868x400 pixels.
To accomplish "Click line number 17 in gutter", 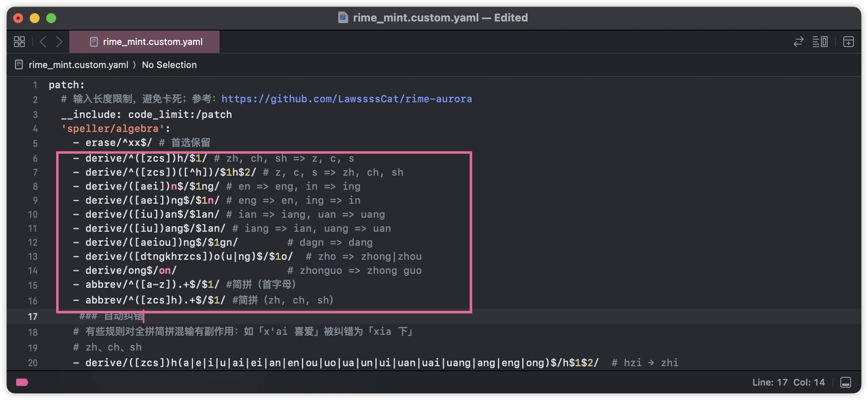I will tap(33, 317).
